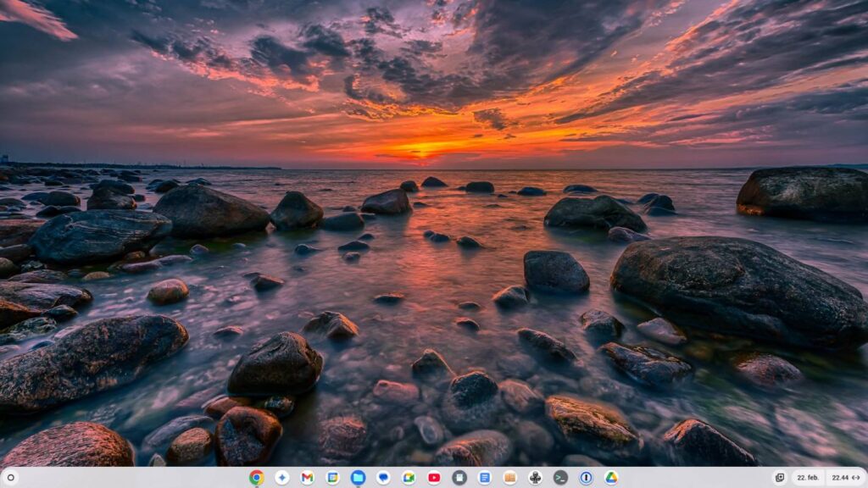The height and width of the screenshot is (488, 868).
Task: Open Google Chrome from the shelf
Action: (x=257, y=478)
